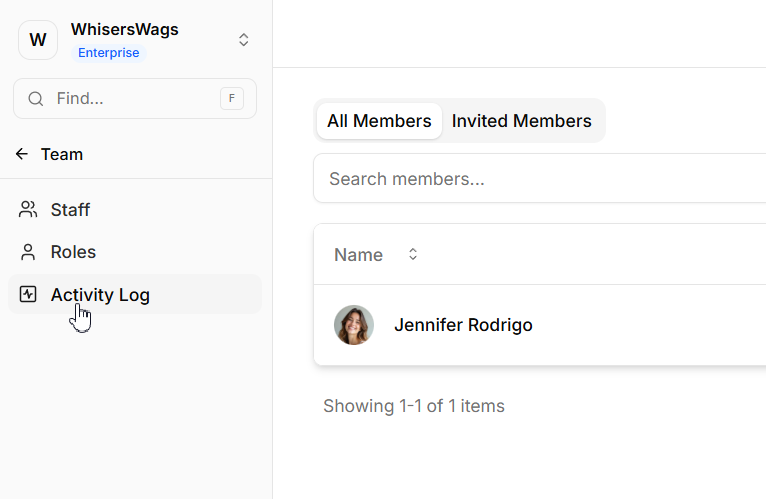Click the Enterprise plan badge
This screenshot has height=499, width=766.
pyautogui.click(x=109, y=53)
